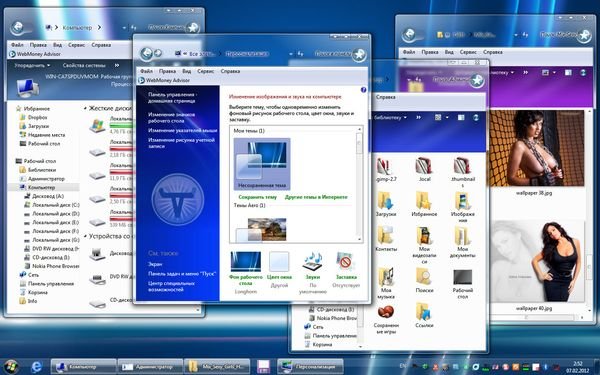Click the Цвет окна color swatch
The width and height of the screenshot is (600, 375).
click(279, 262)
